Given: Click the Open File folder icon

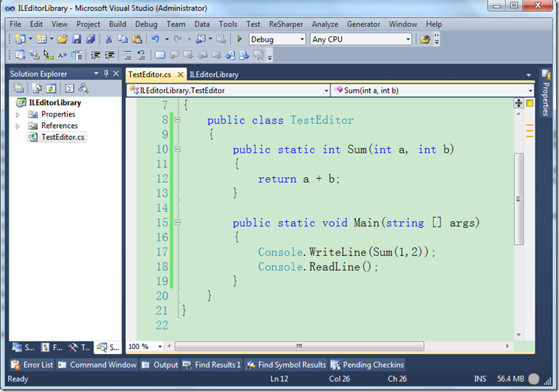Looking at the screenshot, I should (62, 39).
